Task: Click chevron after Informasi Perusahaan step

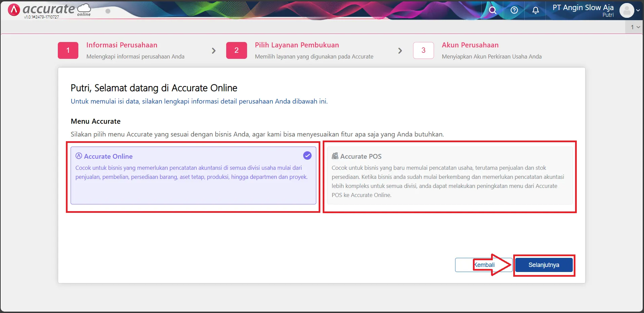Action: pyautogui.click(x=214, y=51)
